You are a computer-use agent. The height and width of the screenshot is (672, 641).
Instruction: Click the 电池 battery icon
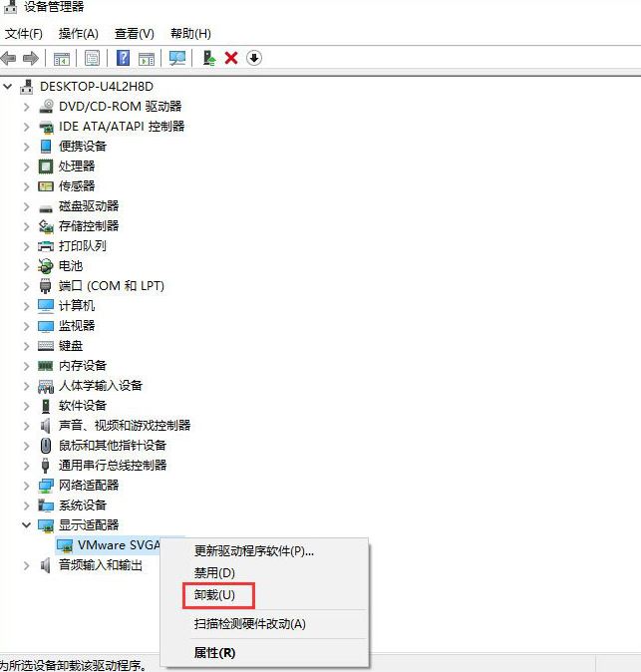click(x=46, y=266)
